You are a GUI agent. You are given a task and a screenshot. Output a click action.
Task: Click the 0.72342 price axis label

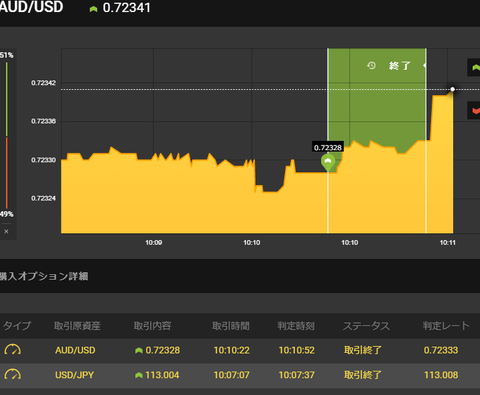[43, 83]
